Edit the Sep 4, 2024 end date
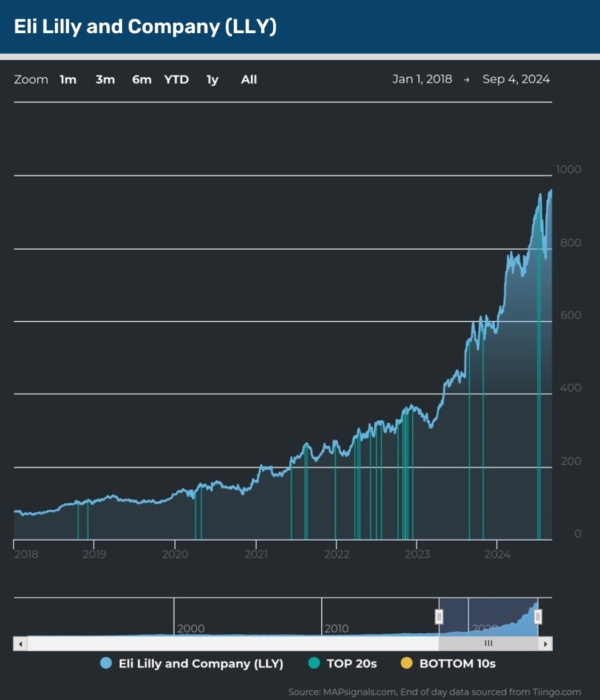This screenshot has width=600, height=700. click(x=516, y=79)
